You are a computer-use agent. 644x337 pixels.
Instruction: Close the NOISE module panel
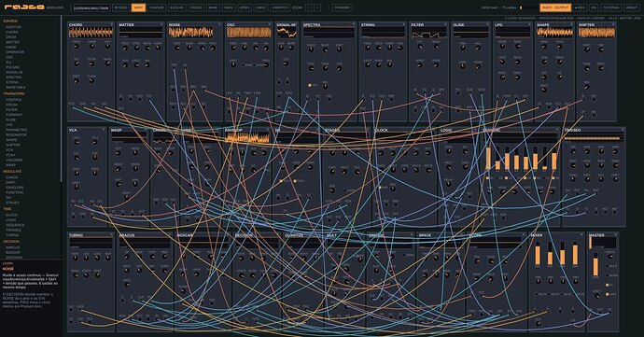click(219, 24)
